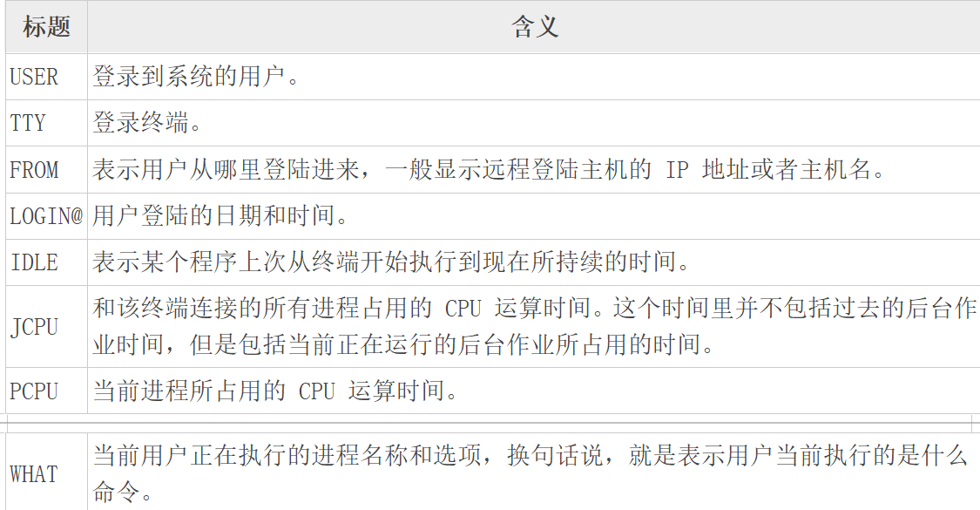Click the USER table cell
980x510 pixels.
46,77
